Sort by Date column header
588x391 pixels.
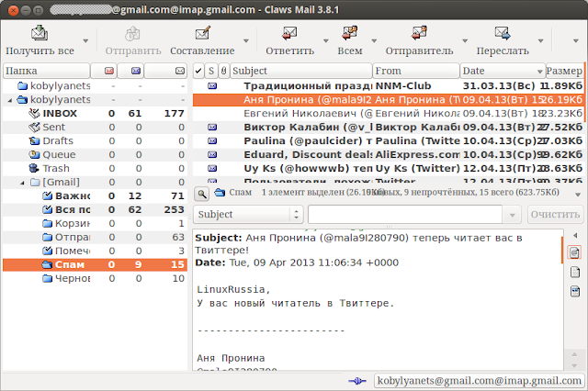pos(503,71)
